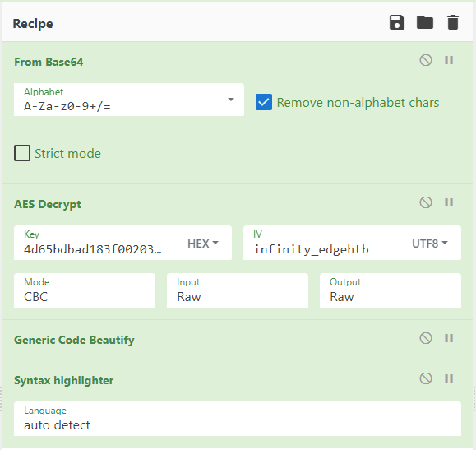The image size is (476, 450).
Task: Disable the AES Decrypt operation
Action: click(x=426, y=202)
